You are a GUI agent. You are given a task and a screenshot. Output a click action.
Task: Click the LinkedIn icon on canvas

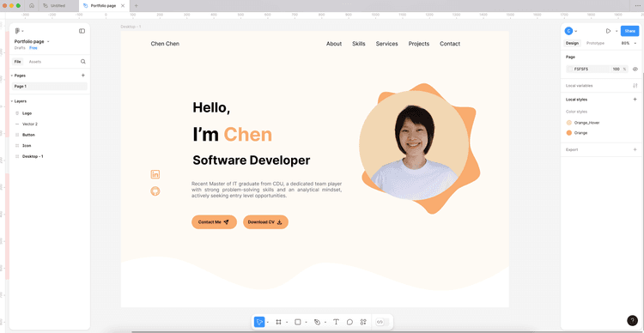click(155, 174)
